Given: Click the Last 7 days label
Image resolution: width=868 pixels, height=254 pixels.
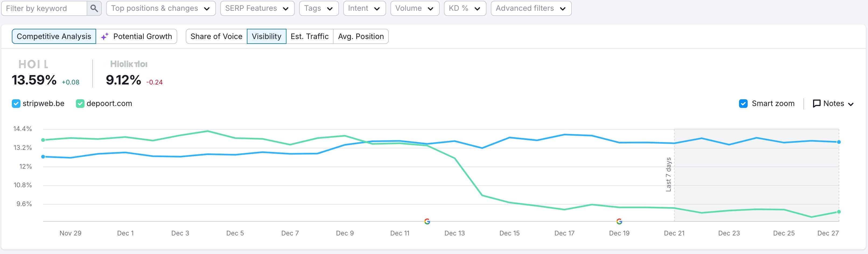Looking at the screenshot, I should pos(668,175).
